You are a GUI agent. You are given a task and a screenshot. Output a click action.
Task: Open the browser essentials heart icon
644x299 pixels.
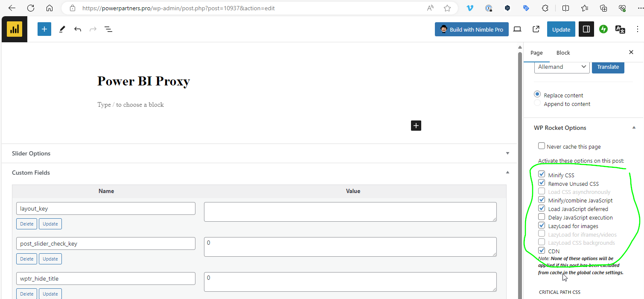[x=622, y=8]
